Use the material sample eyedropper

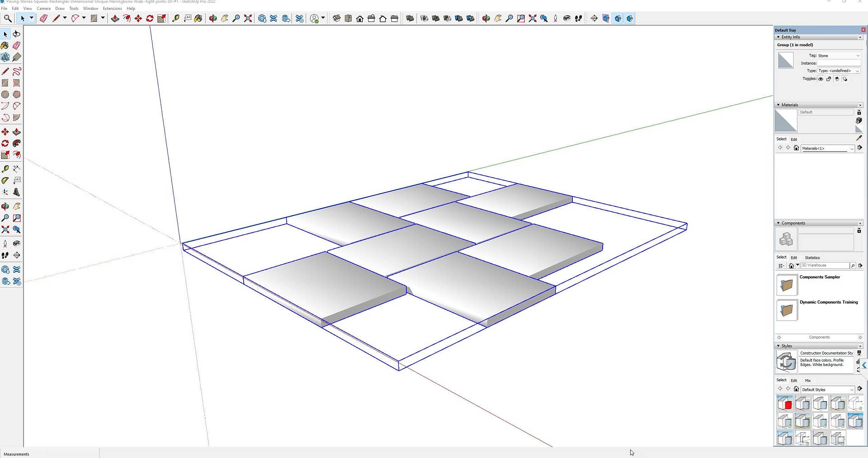pos(859,138)
